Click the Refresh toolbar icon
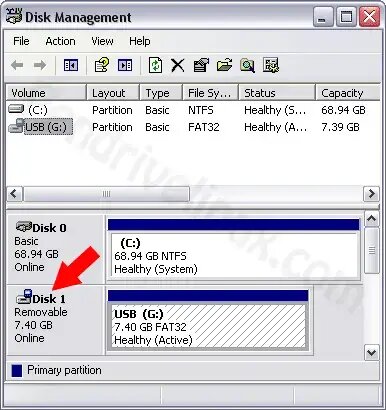The height and width of the screenshot is (410, 386). coord(155,65)
